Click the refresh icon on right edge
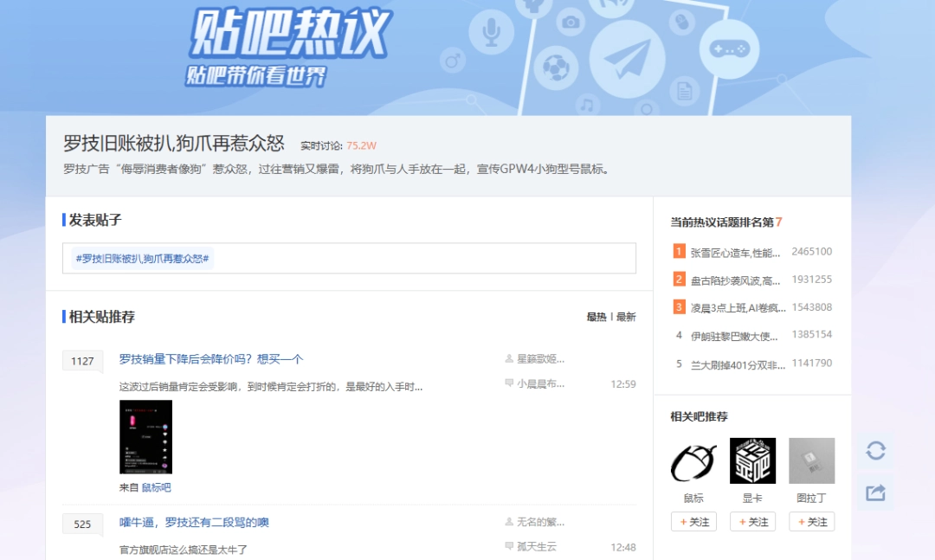This screenshot has width=935, height=560. (875, 450)
